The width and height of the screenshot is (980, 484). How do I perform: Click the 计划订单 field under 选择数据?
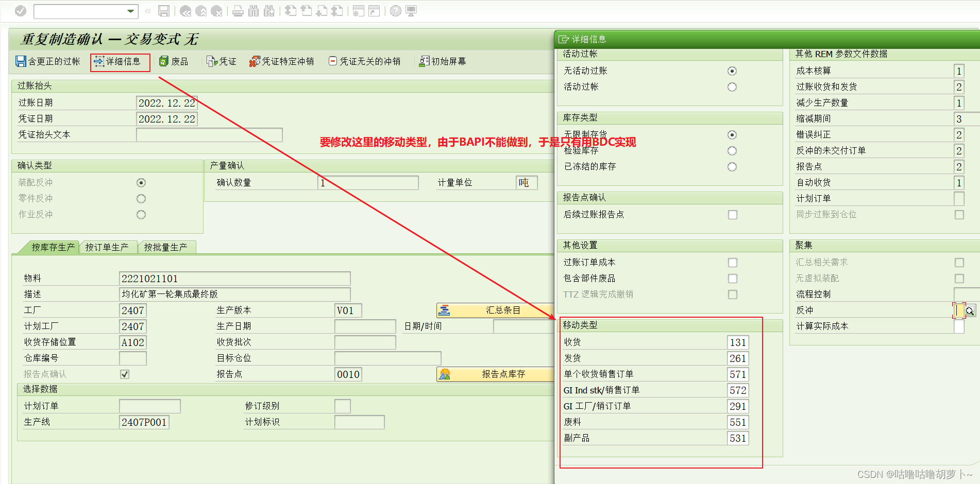click(x=150, y=406)
